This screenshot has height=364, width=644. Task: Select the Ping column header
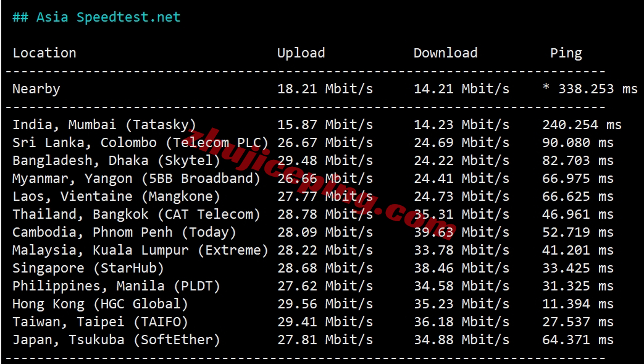(x=566, y=54)
